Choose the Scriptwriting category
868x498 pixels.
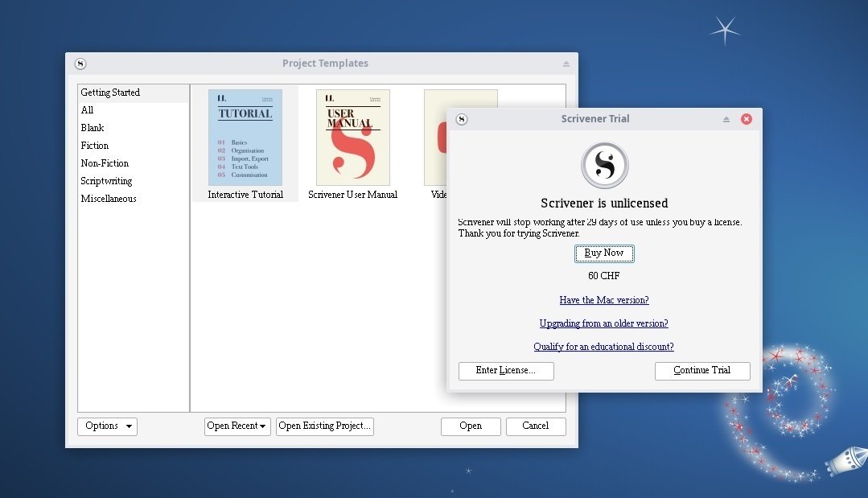click(106, 181)
